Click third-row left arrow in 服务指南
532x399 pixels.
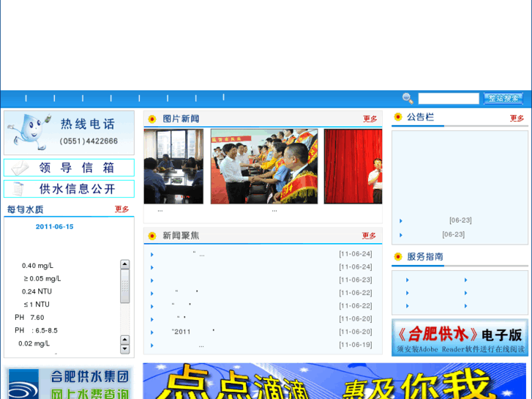click(408, 306)
